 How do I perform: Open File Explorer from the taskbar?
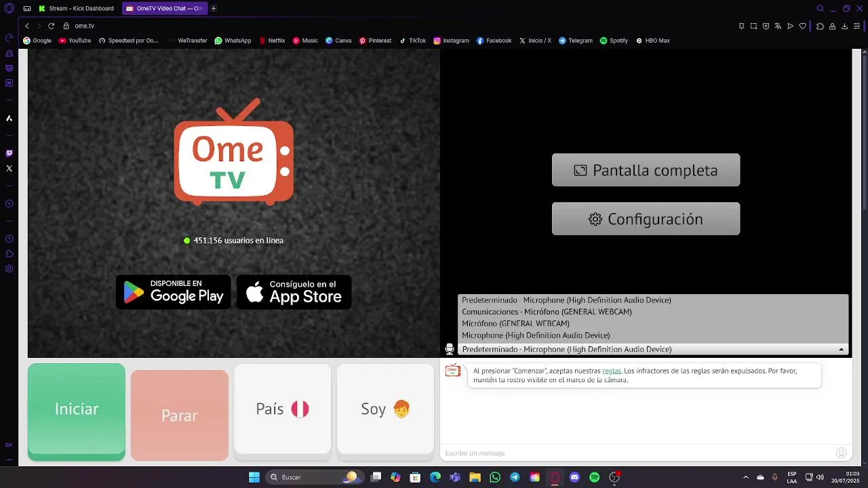pyautogui.click(x=475, y=477)
